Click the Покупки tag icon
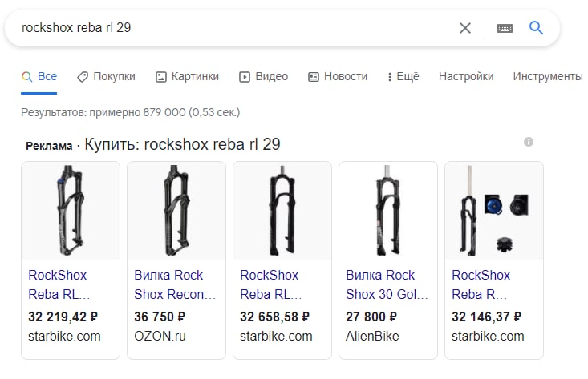588x379 pixels. pos(83,77)
